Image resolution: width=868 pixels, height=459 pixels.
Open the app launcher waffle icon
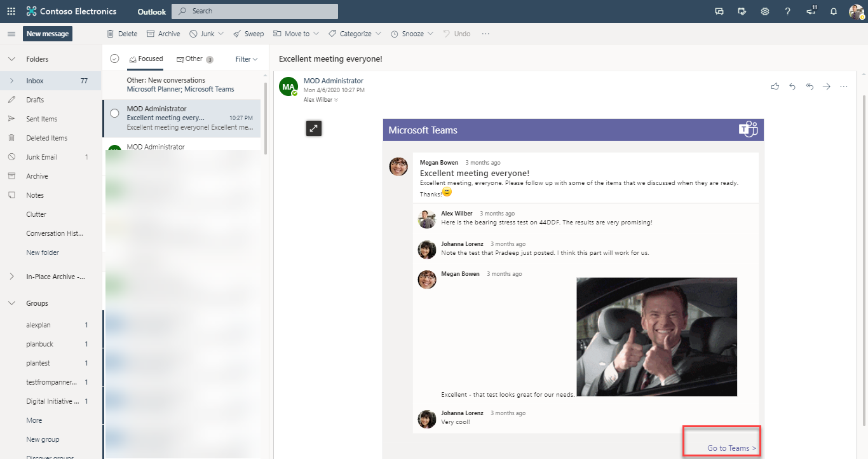pyautogui.click(x=11, y=11)
